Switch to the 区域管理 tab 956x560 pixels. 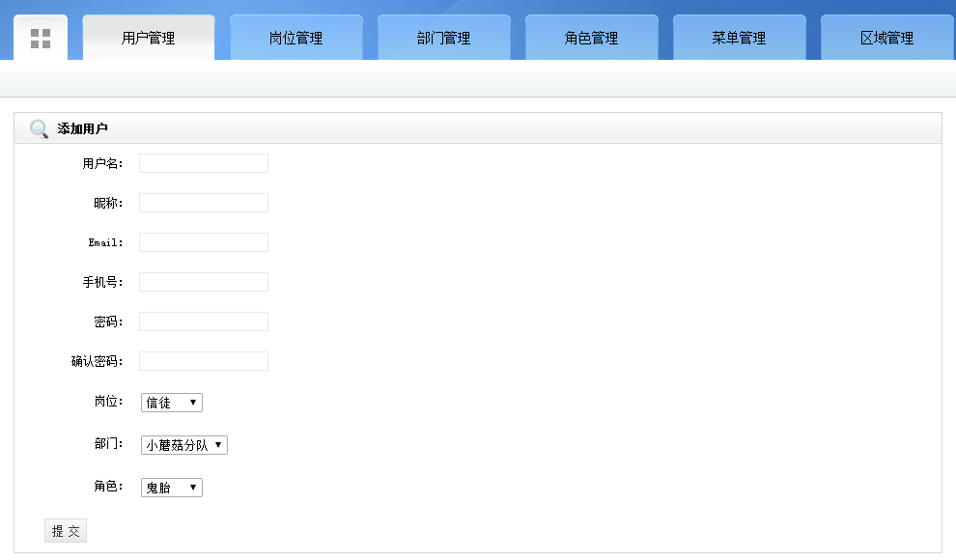coord(886,39)
